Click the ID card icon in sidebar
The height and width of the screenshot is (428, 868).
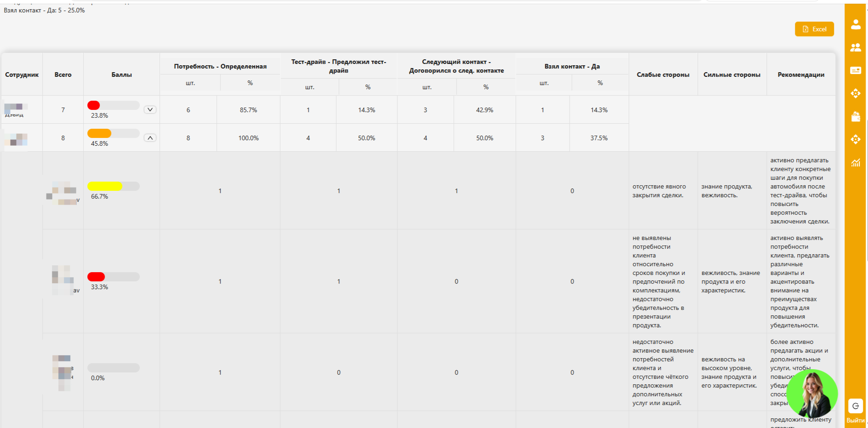[x=855, y=70]
